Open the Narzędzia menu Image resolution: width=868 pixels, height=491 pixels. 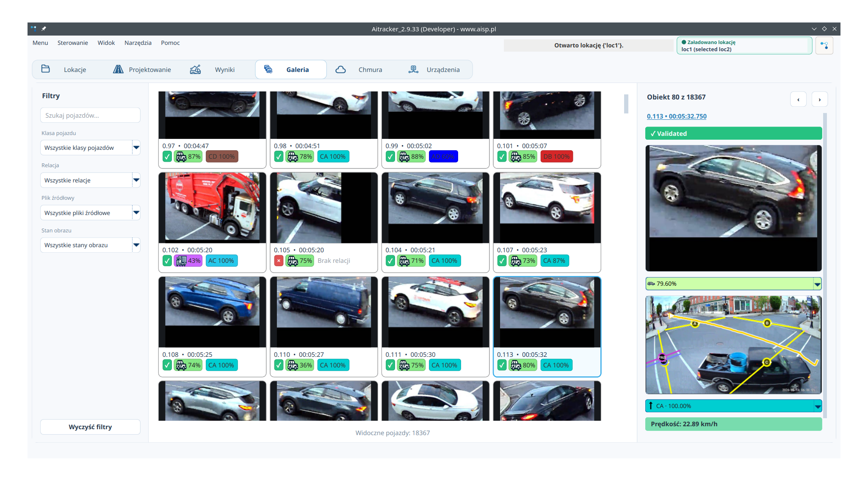click(138, 43)
